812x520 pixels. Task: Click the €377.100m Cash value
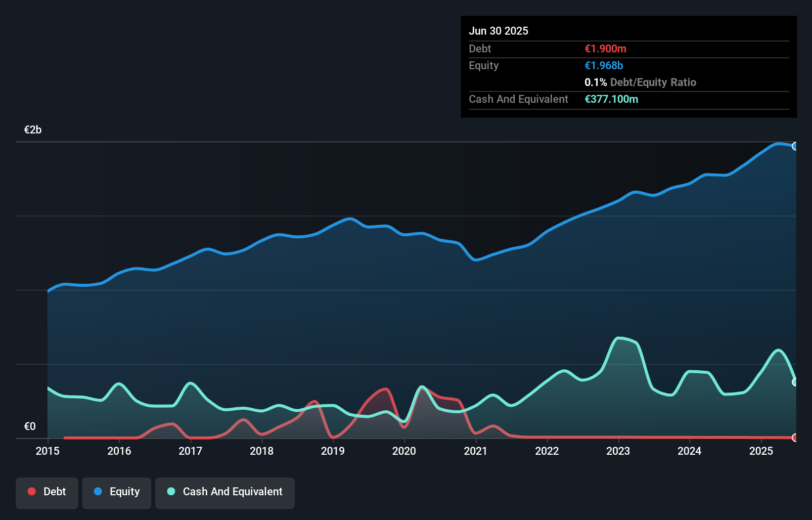(612, 99)
